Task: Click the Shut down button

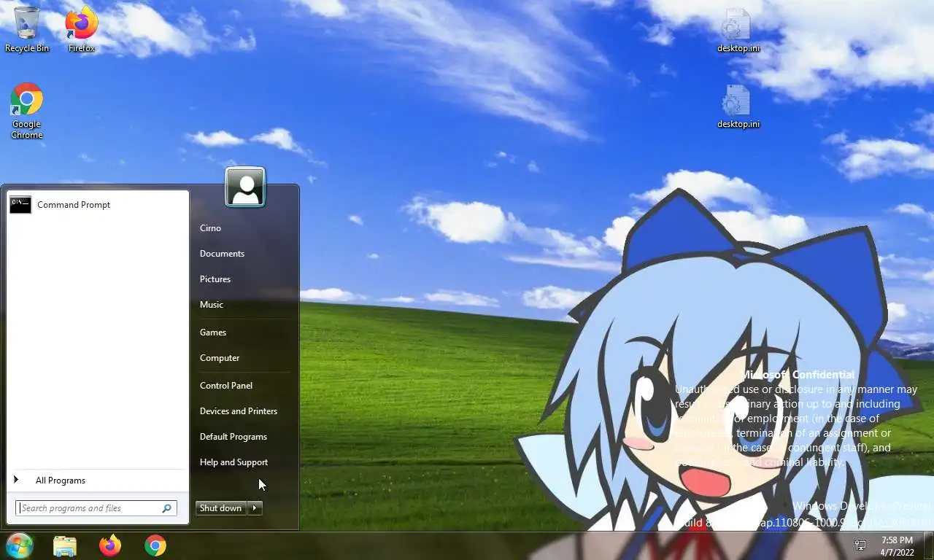Action: click(221, 508)
